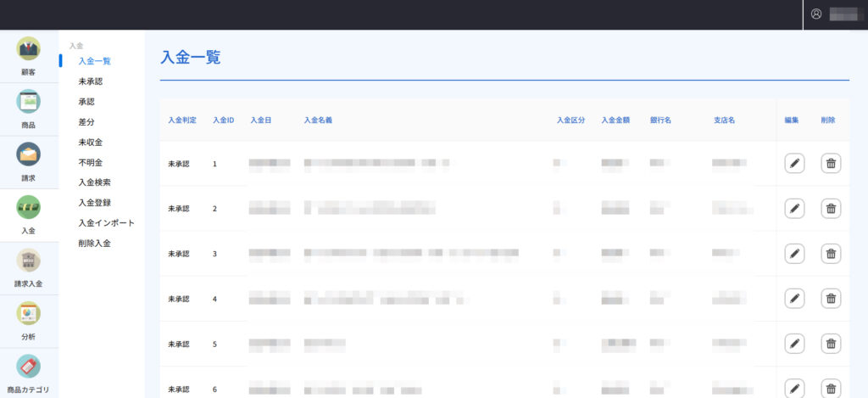Open the 請求入金 sidebar icon

(29, 261)
